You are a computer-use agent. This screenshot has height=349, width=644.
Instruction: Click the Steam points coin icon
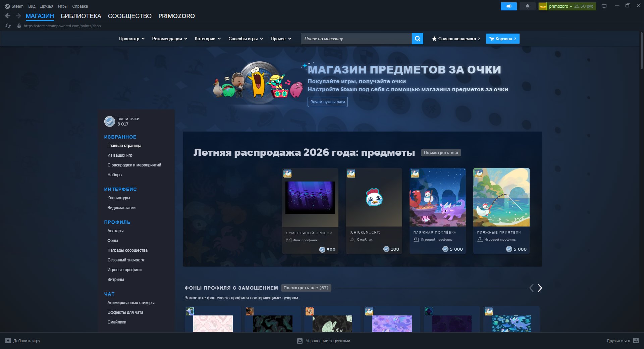110,121
